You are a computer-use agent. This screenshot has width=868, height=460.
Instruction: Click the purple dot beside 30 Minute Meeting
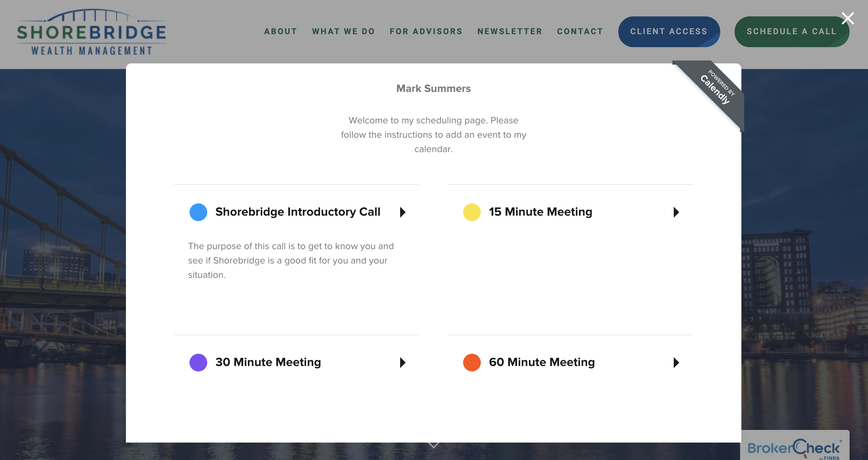(x=198, y=363)
